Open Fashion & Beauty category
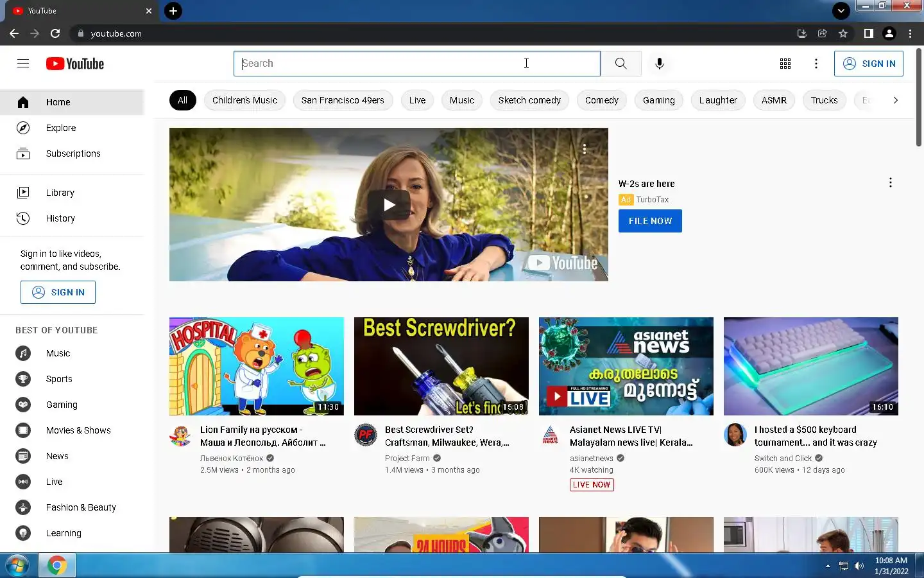This screenshot has width=924, height=578. (72, 507)
